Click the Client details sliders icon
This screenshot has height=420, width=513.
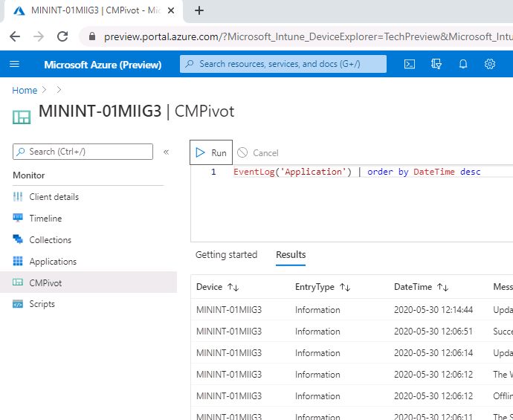[x=18, y=196]
